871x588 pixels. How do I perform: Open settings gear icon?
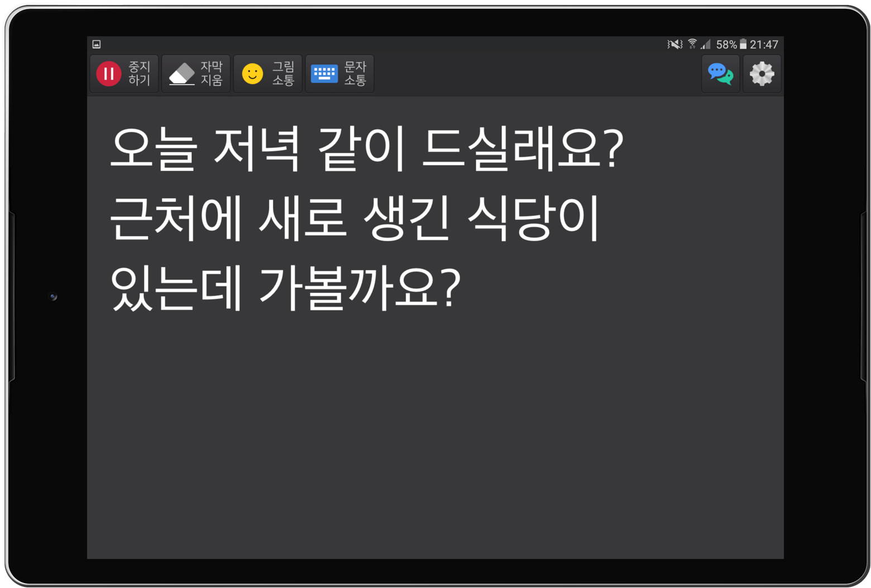[x=762, y=74]
